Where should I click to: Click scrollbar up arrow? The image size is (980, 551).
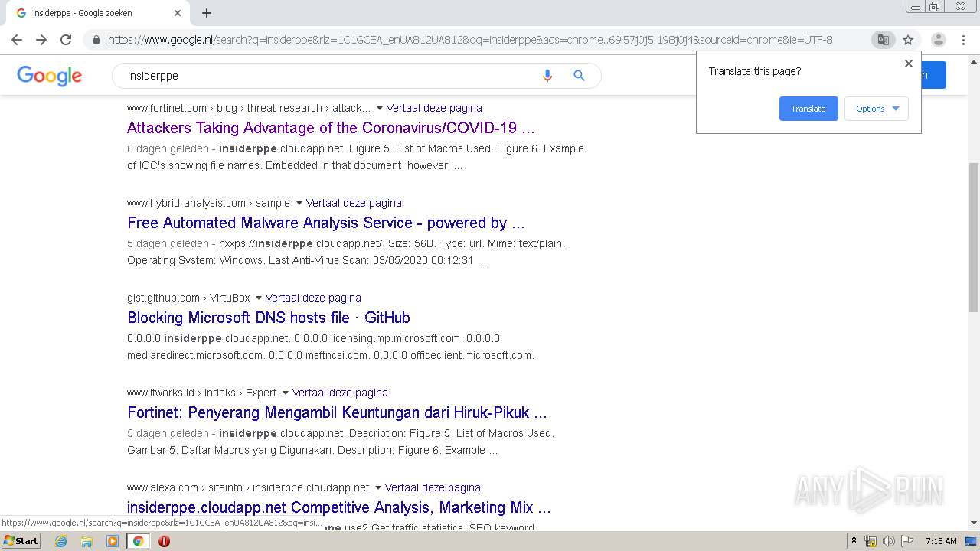[x=973, y=61]
